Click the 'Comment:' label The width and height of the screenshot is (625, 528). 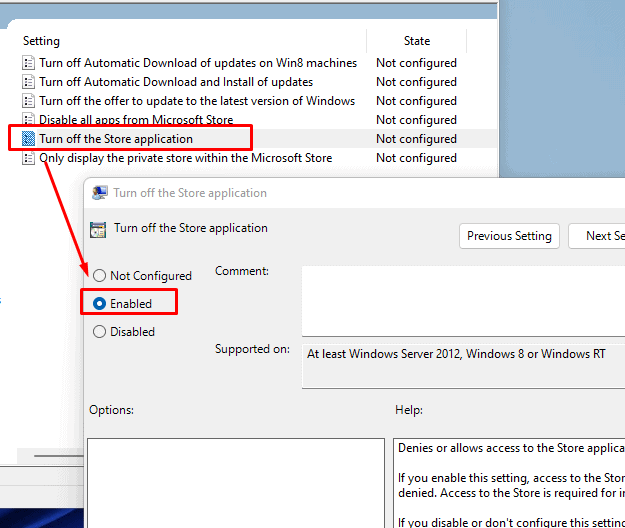point(242,271)
